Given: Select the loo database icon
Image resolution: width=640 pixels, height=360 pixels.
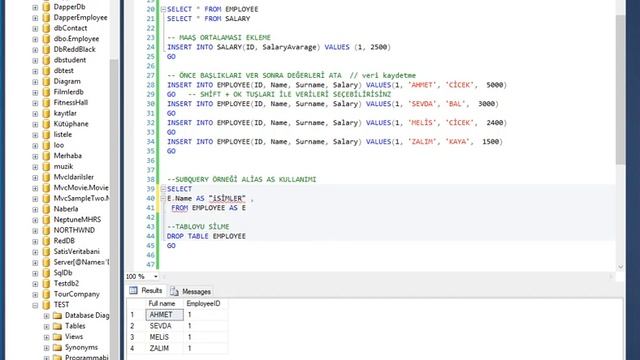Looking at the screenshot, I should pos(46,145).
